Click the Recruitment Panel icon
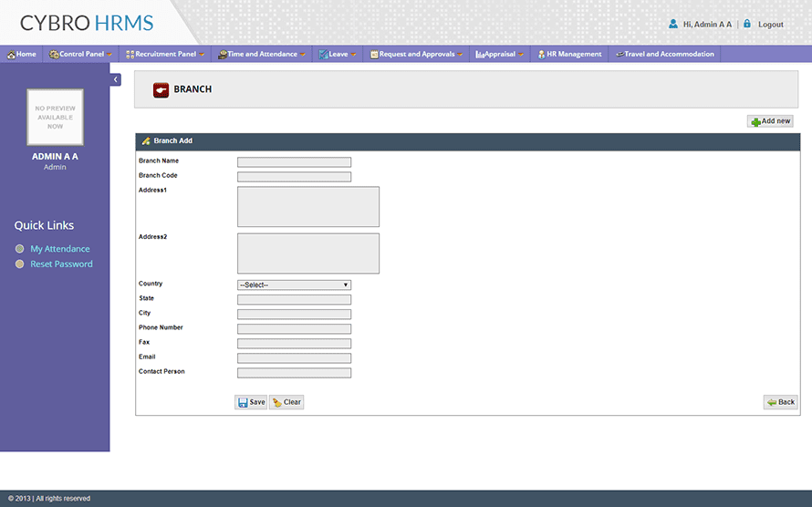Image resolution: width=812 pixels, height=507 pixels. (x=130, y=55)
